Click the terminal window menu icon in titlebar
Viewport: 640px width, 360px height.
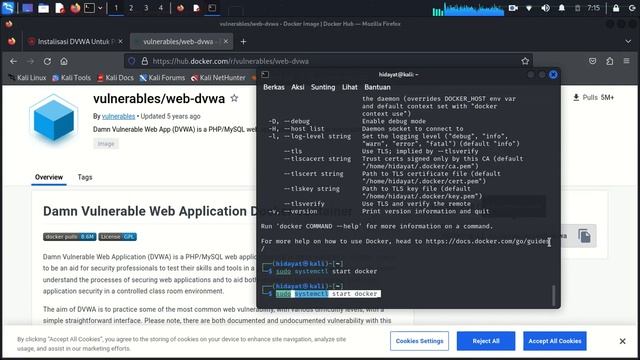265,74
